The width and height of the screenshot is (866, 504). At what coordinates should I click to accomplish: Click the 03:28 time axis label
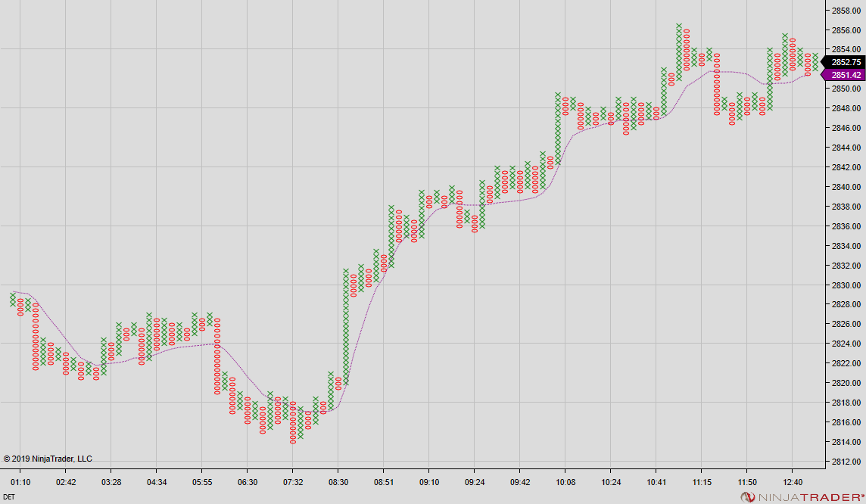pos(111,483)
